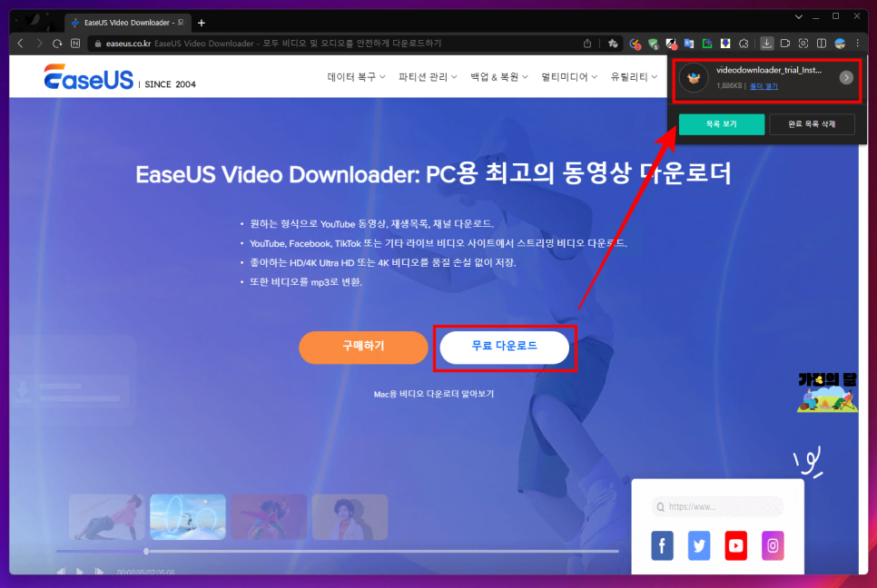
Task: Click the checkmark extension with the red badge
Action: tap(635, 44)
